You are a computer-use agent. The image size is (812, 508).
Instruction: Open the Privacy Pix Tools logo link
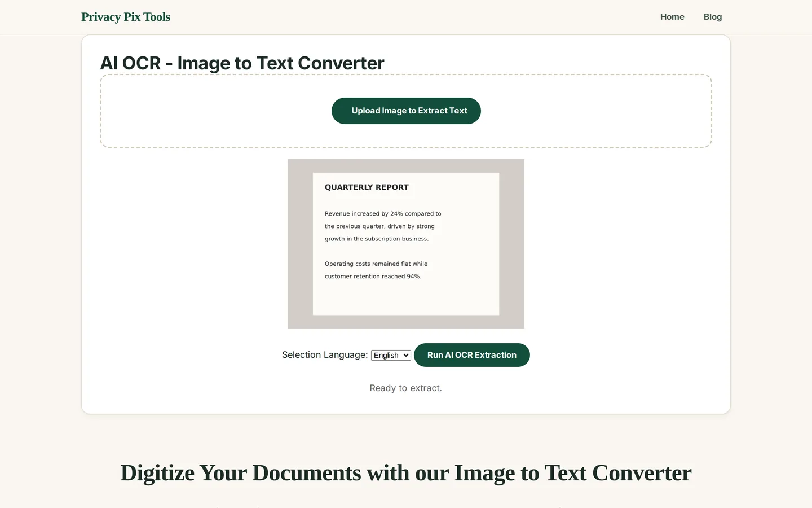126,17
